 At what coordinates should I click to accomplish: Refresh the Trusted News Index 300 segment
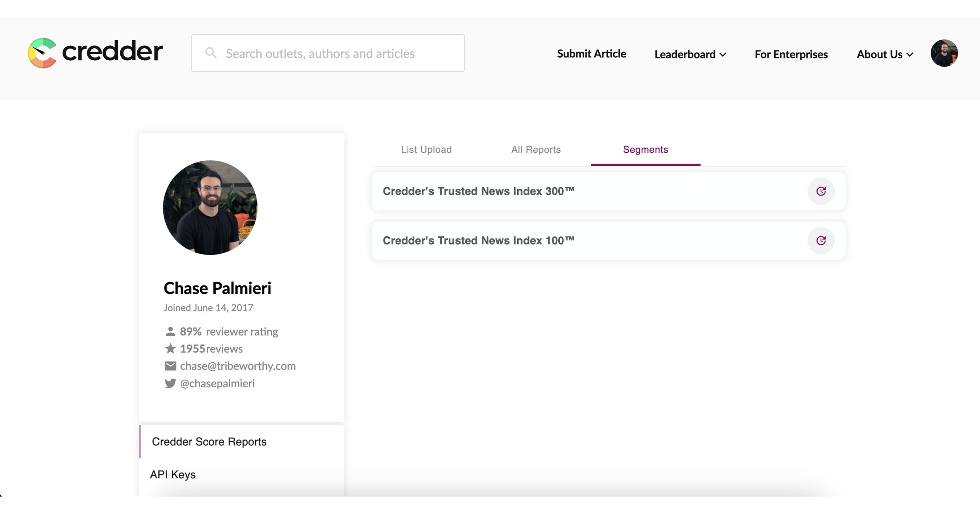821,191
